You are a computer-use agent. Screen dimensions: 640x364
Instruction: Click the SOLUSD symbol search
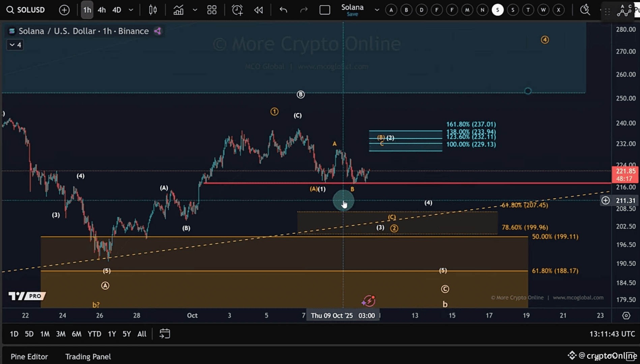coord(26,10)
